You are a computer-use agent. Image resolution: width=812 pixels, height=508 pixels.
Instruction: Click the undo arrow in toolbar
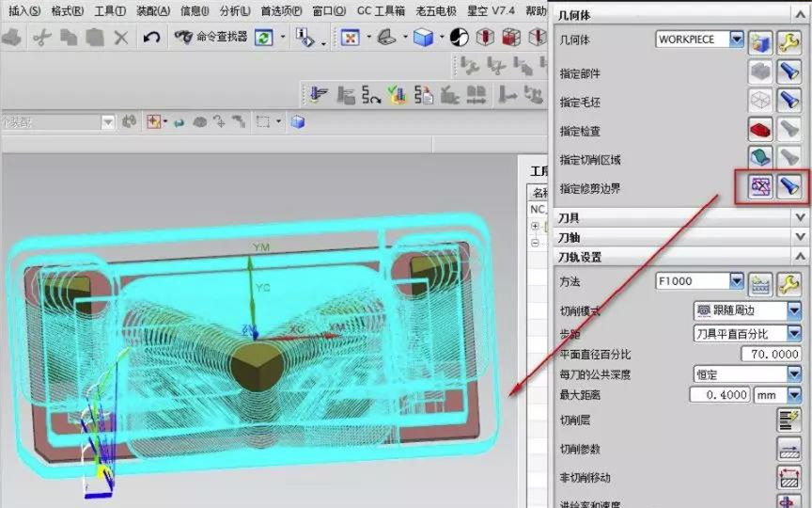point(151,37)
